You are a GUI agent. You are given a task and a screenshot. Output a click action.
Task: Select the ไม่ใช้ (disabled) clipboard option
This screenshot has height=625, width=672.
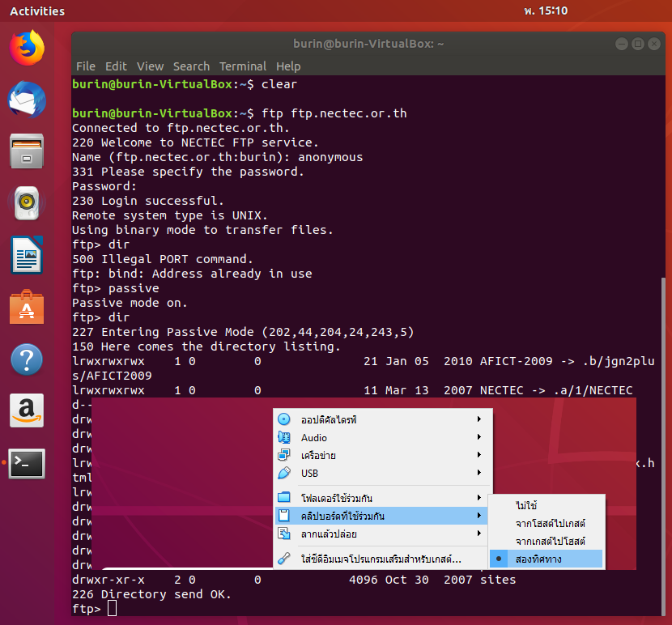526,505
